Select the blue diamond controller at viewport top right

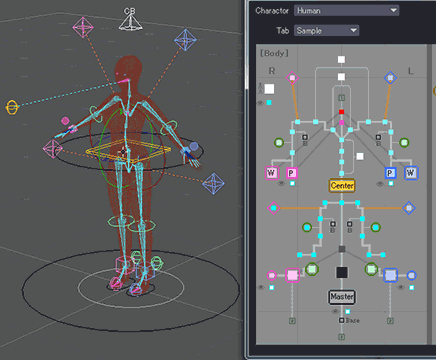tap(185, 40)
